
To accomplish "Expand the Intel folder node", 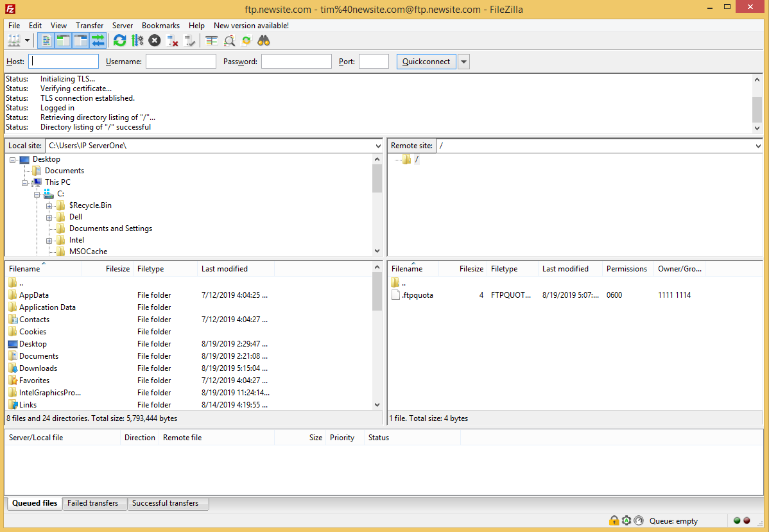I will 49,241.
